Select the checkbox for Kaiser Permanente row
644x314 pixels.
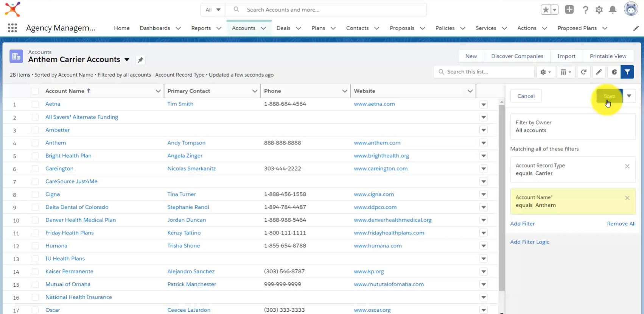tap(35, 272)
